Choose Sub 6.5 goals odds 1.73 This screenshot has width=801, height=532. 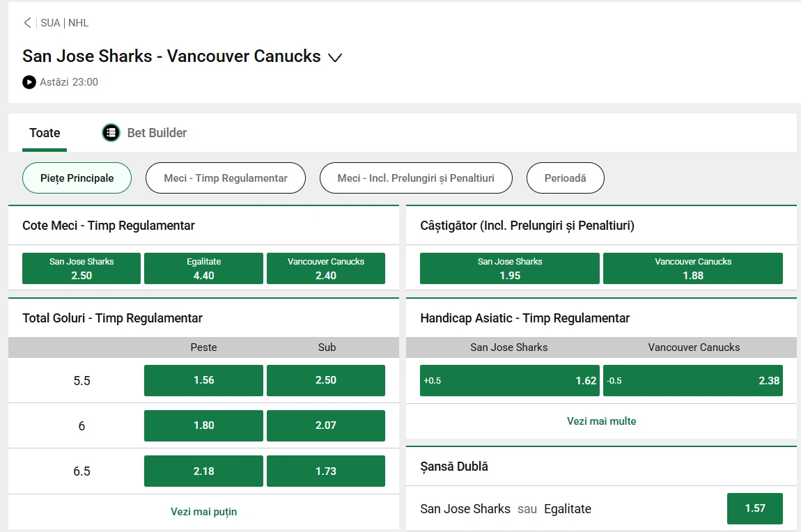(325, 471)
